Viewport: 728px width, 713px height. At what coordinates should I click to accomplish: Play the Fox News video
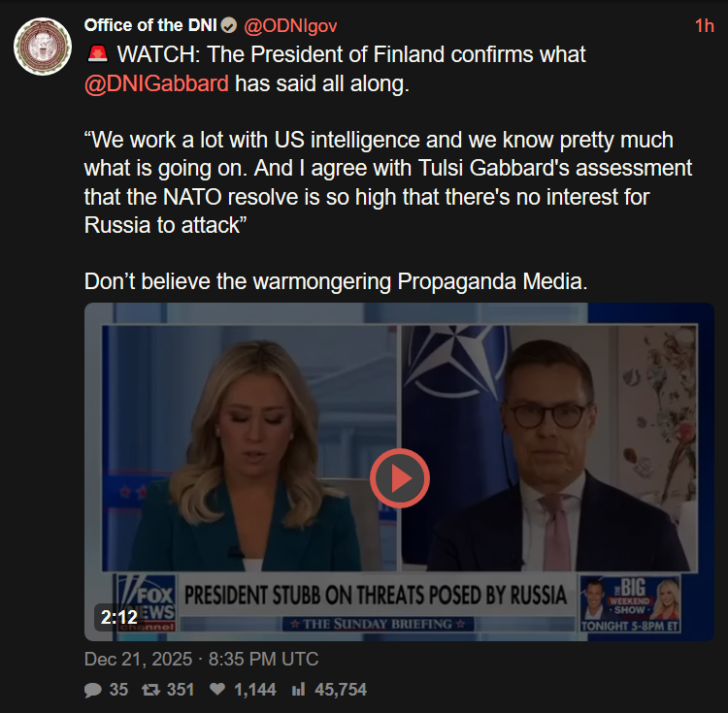click(x=399, y=478)
